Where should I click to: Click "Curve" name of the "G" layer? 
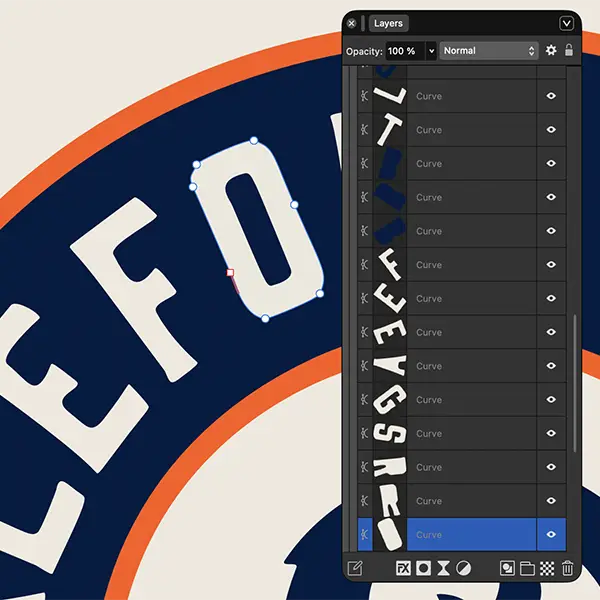pyautogui.click(x=429, y=399)
